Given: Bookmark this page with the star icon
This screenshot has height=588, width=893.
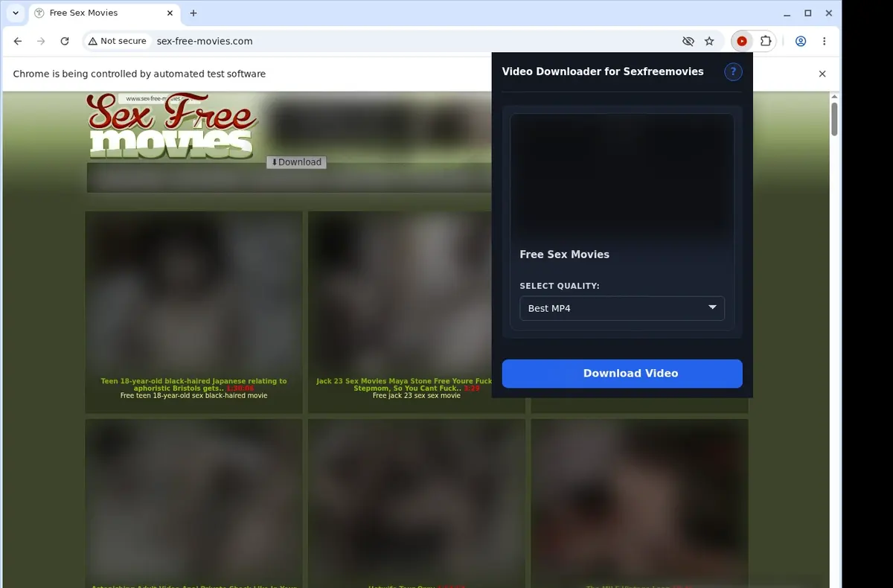Looking at the screenshot, I should point(709,41).
